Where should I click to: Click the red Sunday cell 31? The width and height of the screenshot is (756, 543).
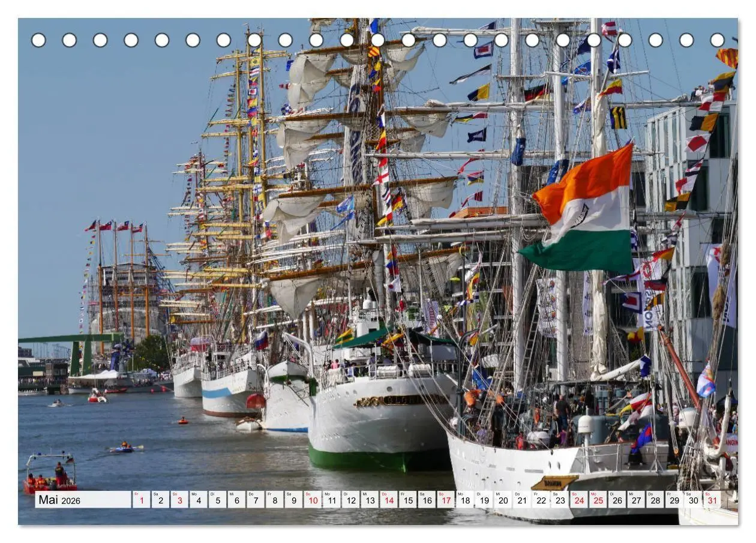click(713, 500)
